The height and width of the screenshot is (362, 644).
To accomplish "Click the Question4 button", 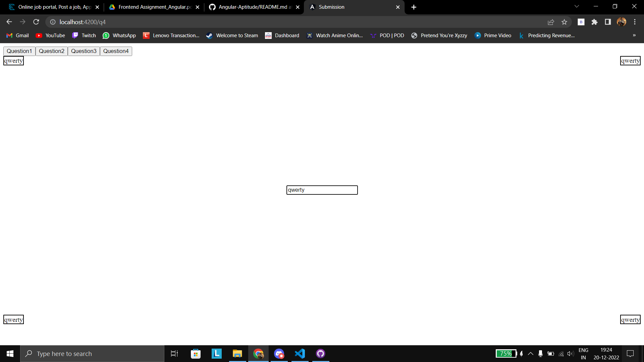I will (116, 51).
